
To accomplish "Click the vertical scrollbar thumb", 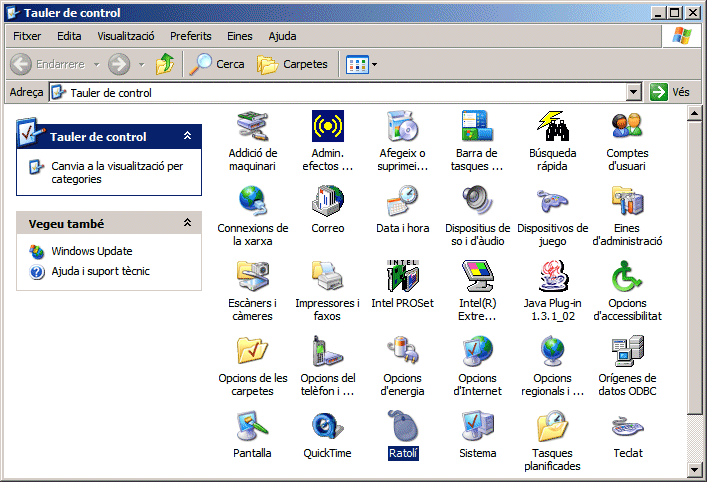I will pos(695,267).
